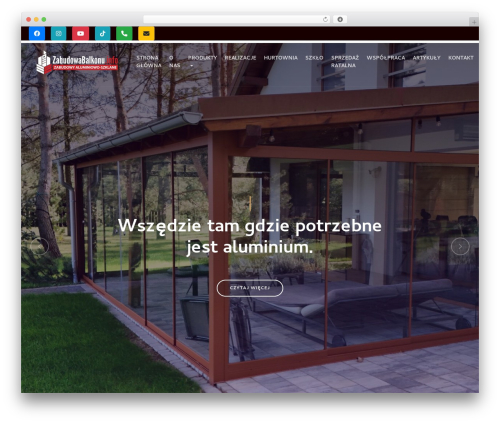Click the Czytaj Więcej button

click(x=250, y=288)
